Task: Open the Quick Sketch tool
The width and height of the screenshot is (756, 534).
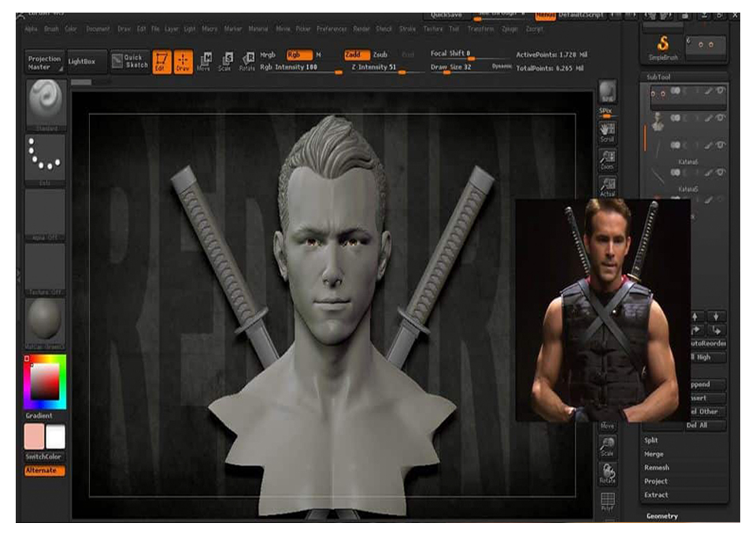Action: tap(130, 61)
